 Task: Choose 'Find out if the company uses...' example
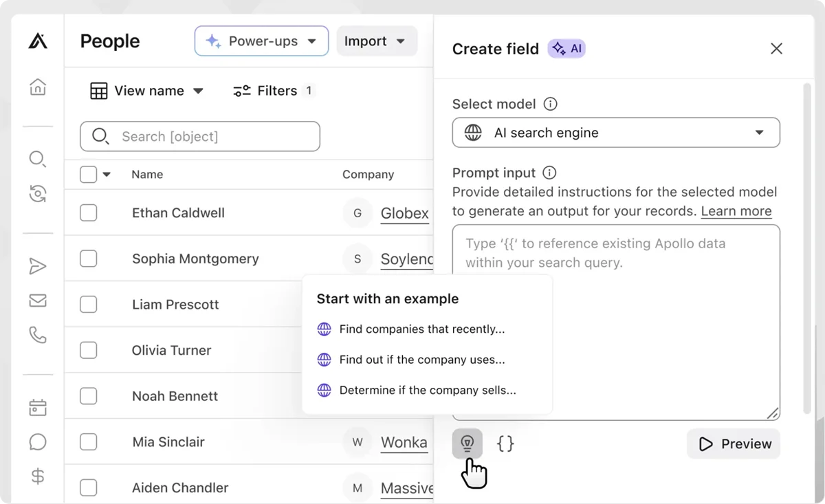[x=421, y=360]
